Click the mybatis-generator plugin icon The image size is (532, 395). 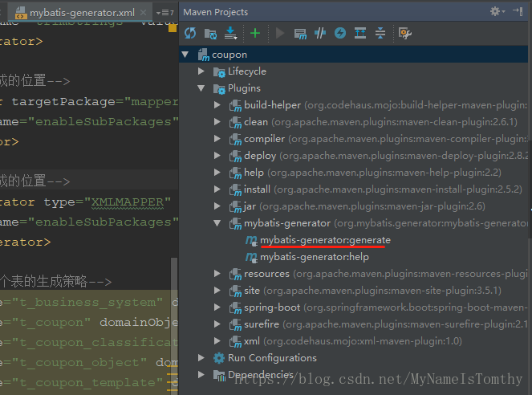(x=235, y=224)
